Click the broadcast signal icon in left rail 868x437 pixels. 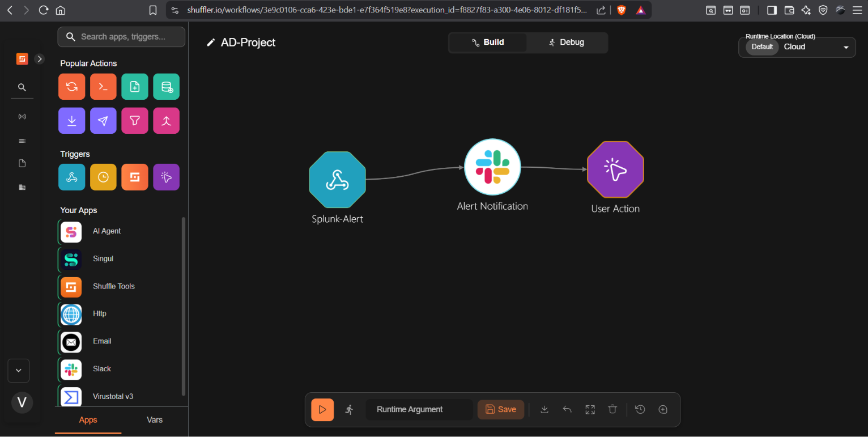click(22, 117)
